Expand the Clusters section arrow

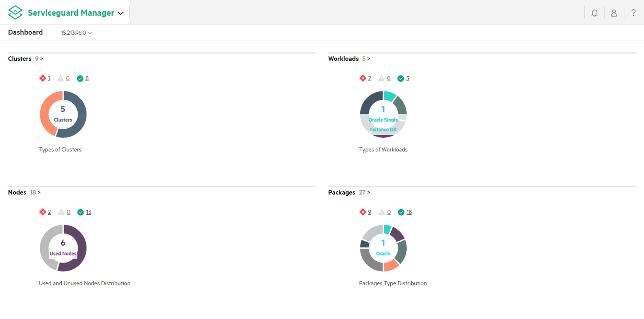coord(42,59)
